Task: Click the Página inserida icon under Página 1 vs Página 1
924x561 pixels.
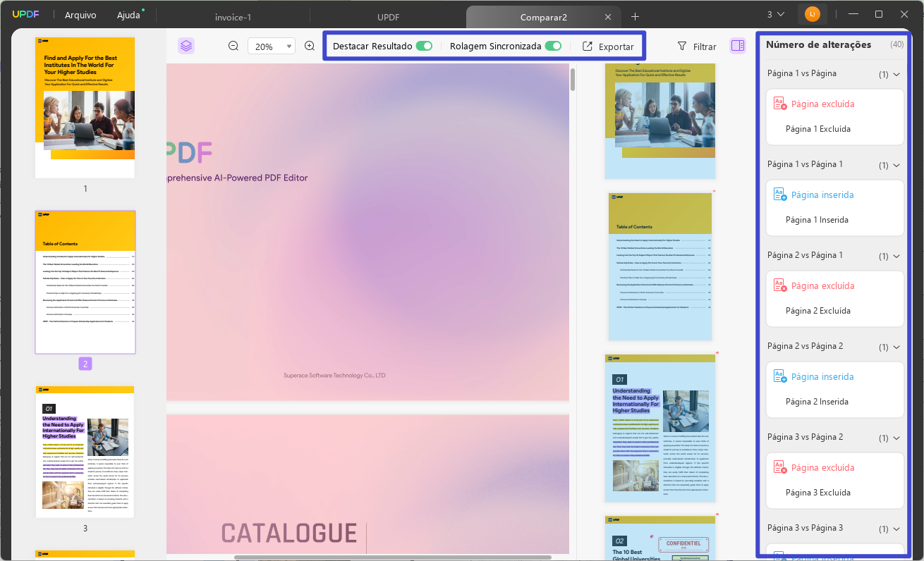Action: 780,193
